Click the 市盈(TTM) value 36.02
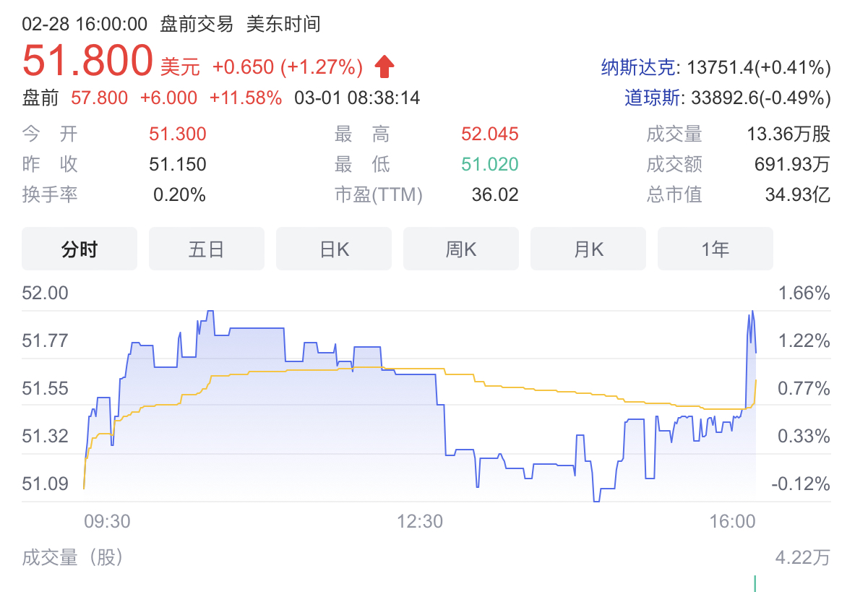 (x=497, y=194)
